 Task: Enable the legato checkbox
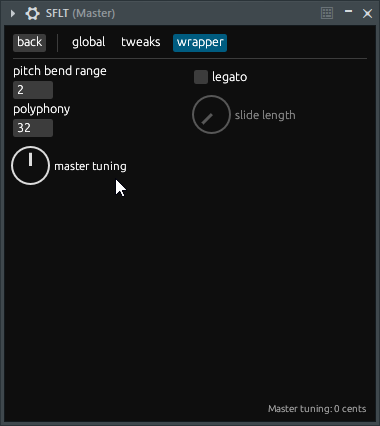201,77
